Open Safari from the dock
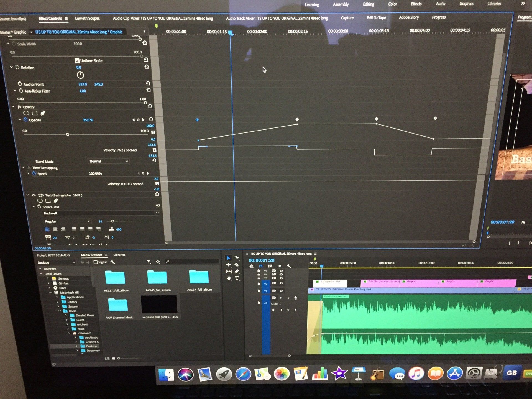 point(243,374)
